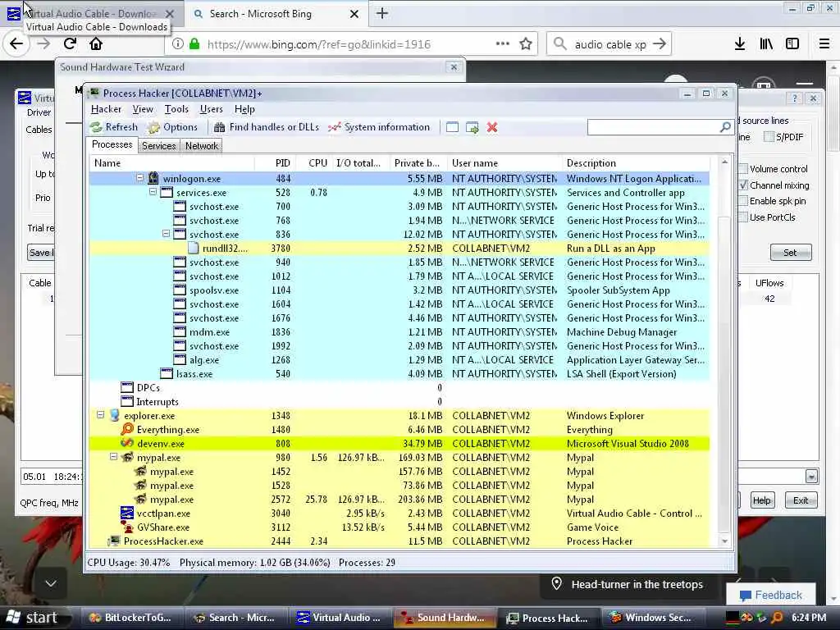This screenshot has width=840, height=630.
Task: Sort by the User name column
Action: click(x=504, y=163)
